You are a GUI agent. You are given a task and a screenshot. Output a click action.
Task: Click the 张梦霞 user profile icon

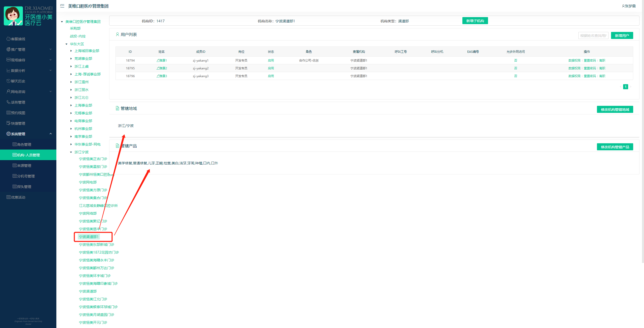(623, 6)
